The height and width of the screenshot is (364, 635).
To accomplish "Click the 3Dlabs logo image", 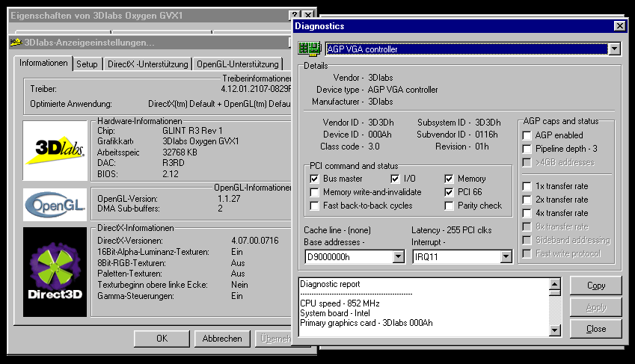I will (x=55, y=150).
